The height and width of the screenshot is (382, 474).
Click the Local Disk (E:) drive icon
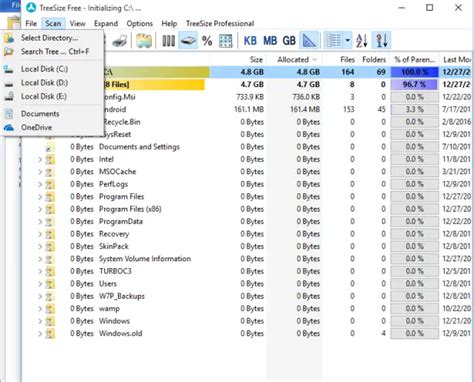tap(9, 96)
